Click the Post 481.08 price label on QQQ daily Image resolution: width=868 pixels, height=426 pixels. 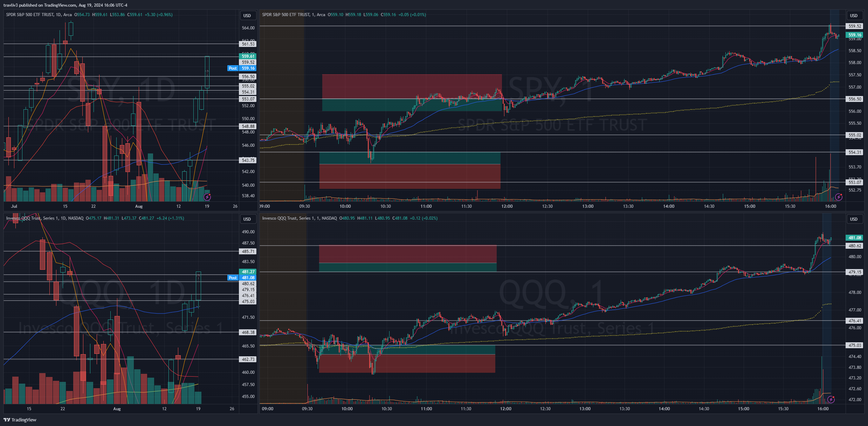[242, 278]
